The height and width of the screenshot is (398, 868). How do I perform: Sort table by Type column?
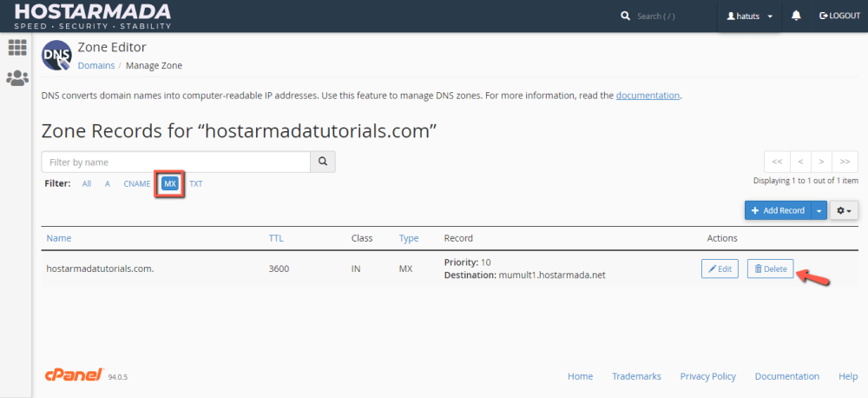(x=409, y=238)
